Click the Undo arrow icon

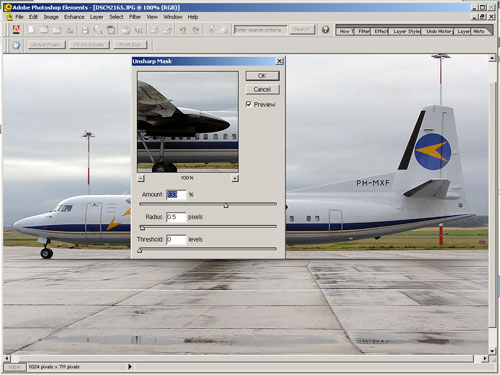click(183, 30)
